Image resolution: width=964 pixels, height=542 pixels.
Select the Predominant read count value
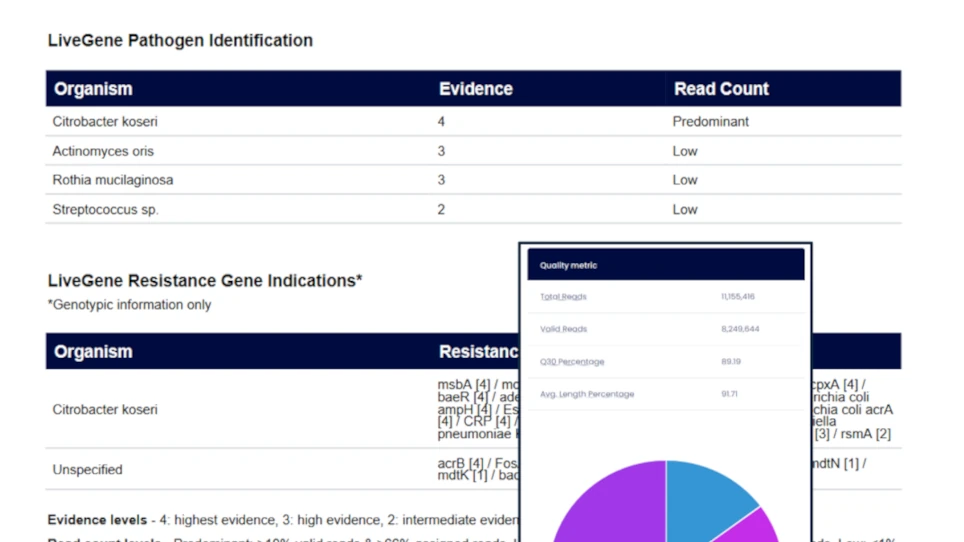(x=710, y=122)
